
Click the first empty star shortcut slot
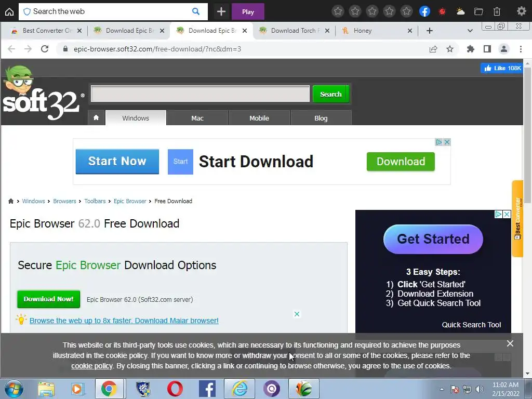[x=338, y=11]
